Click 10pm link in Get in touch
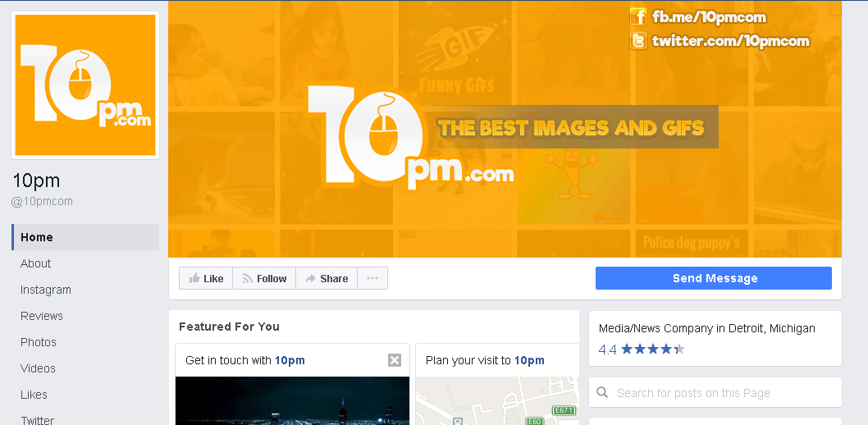This screenshot has width=868, height=425. (x=290, y=361)
